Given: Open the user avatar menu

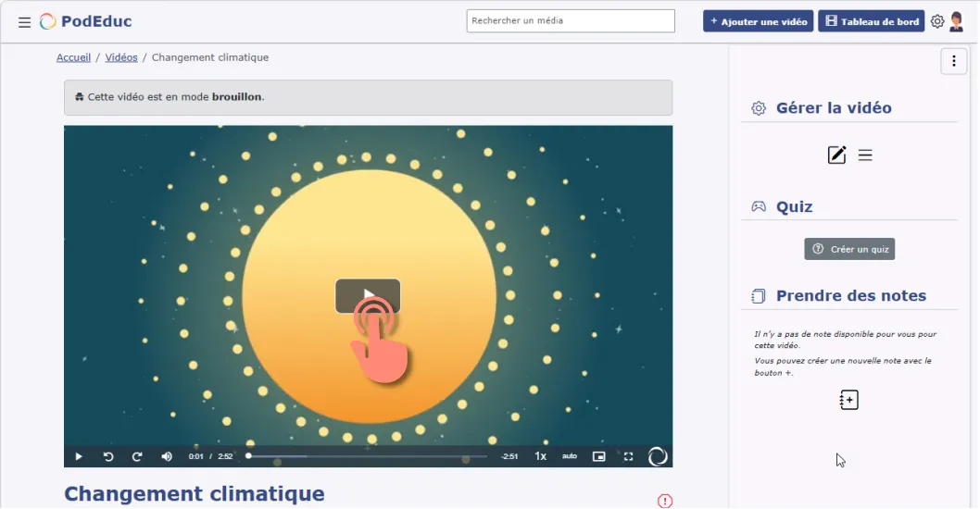Looking at the screenshot, I should [956, 21].
